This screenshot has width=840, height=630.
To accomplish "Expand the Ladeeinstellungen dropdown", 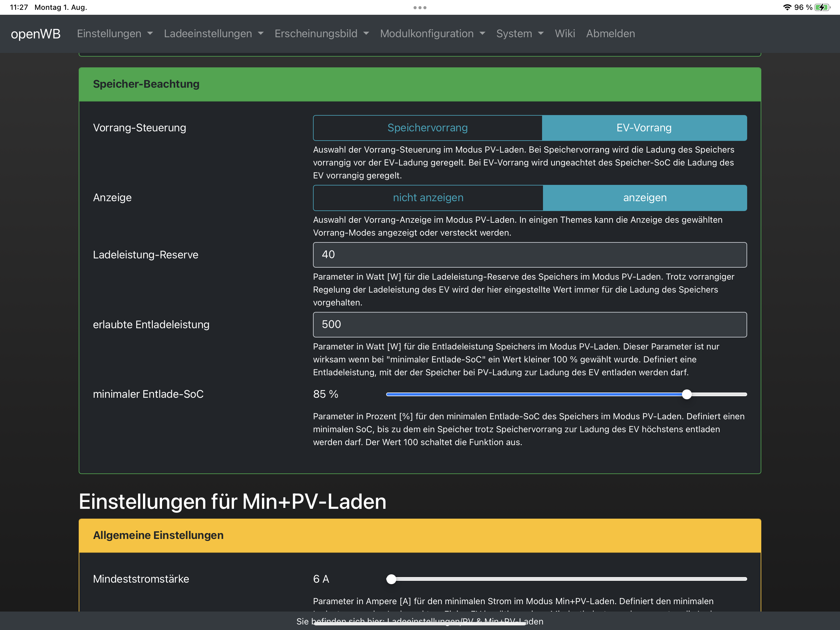I will point(213,34).
